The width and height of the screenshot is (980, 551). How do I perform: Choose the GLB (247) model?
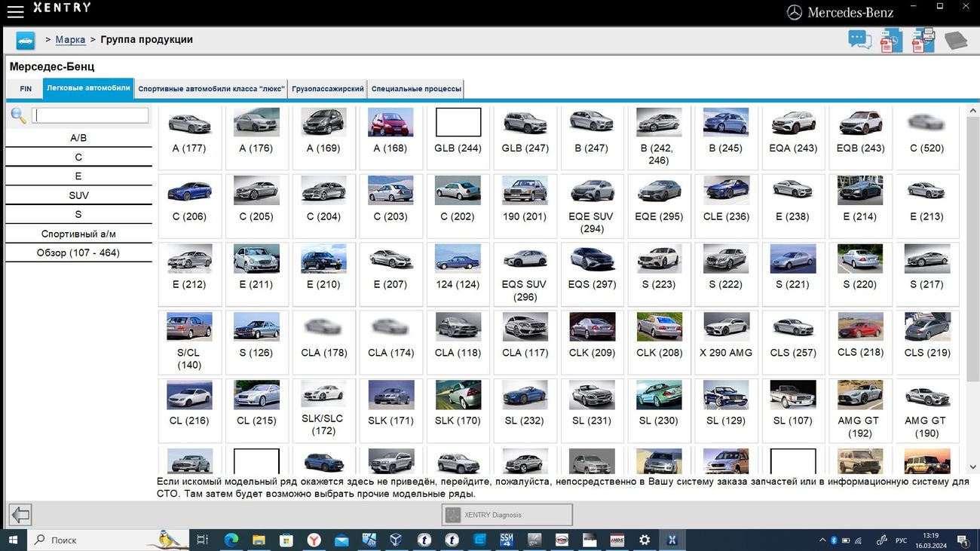525,137
